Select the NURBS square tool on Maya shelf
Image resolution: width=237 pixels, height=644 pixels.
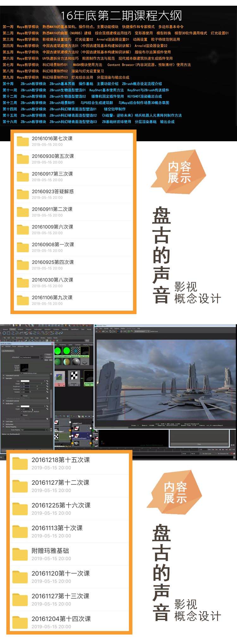pos(8,333)
